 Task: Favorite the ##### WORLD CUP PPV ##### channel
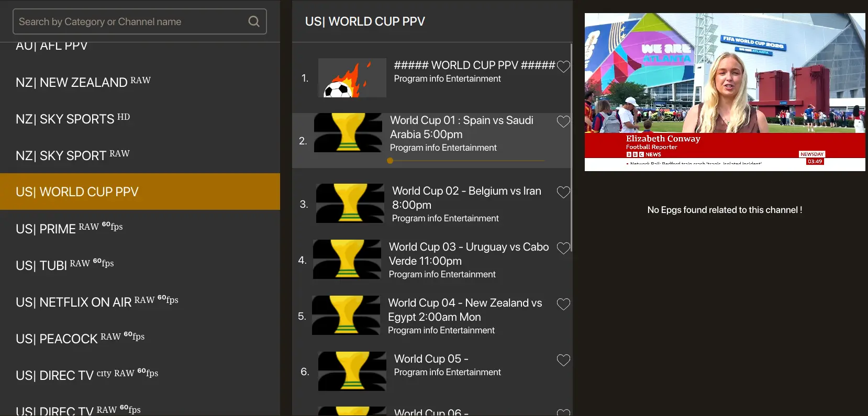pyautogui.click(x=563, y=66)
